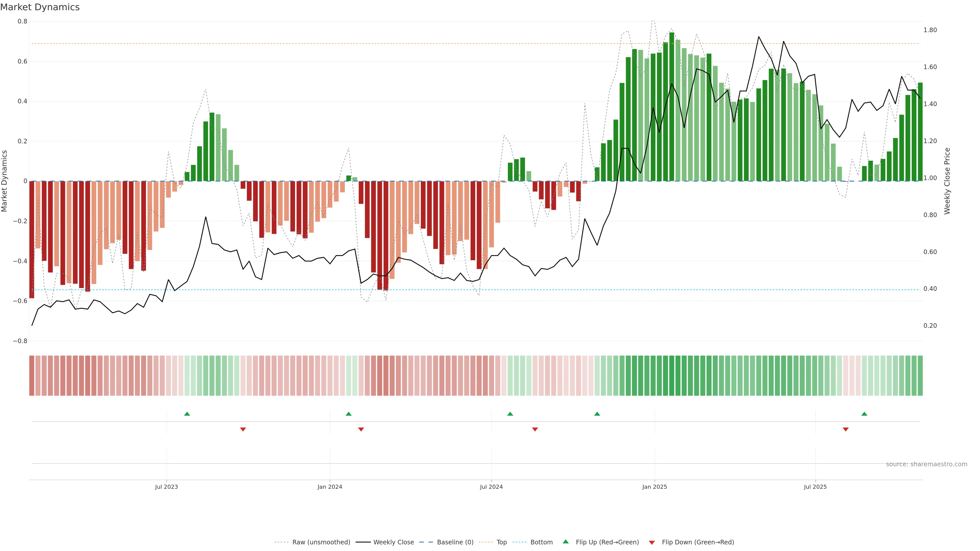Toggle the Baseline (0) legend entry
This screenshot has height=551, width=980.
455,542
